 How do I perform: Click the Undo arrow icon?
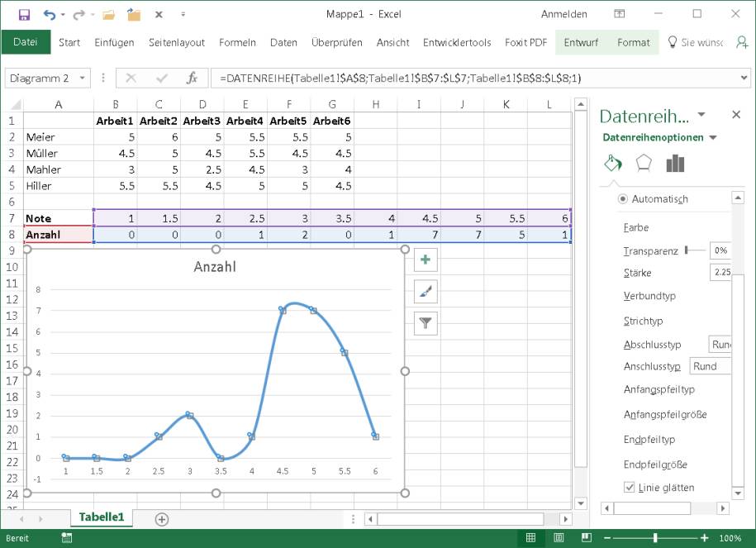click(x=50, y=14)
